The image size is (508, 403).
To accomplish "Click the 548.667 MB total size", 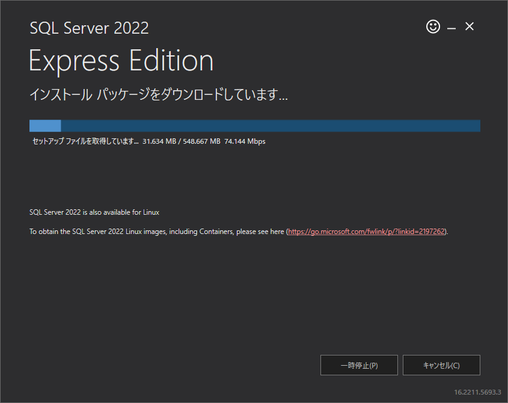I will click(x=201, y=141).
